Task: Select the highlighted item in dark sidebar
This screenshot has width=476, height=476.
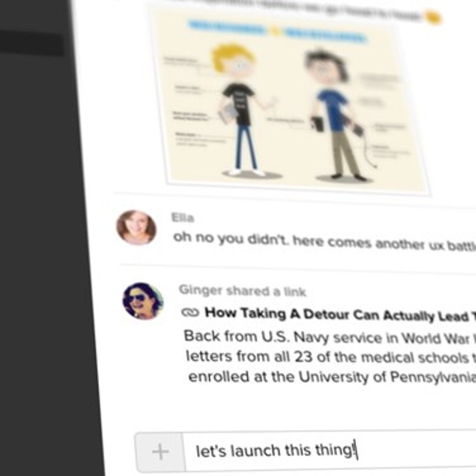Action: coord(32,45)
